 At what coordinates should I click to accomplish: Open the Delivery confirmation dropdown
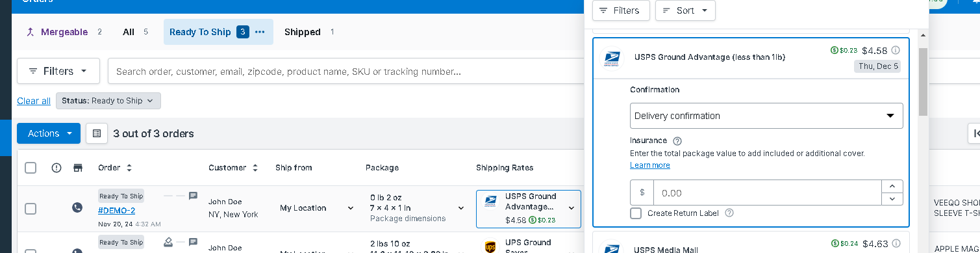[766, 116]
